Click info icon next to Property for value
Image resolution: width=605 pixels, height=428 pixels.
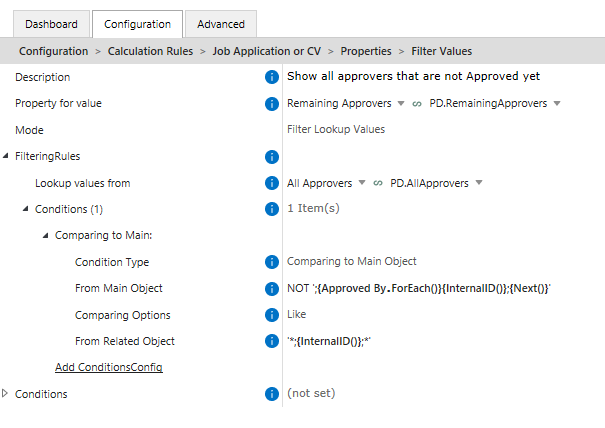coord(272,103)
